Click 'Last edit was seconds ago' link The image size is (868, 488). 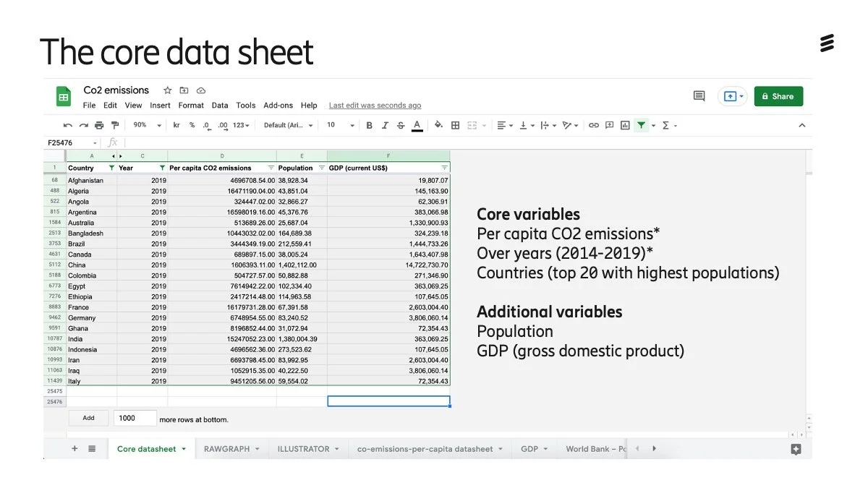[375, 106]
